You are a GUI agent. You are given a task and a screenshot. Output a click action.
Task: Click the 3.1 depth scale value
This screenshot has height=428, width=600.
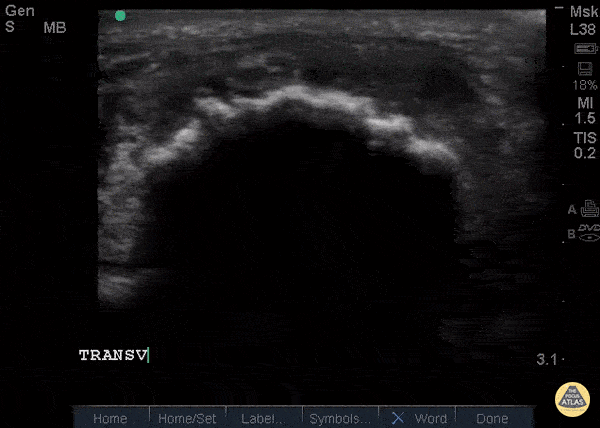[x=546, y=359]
